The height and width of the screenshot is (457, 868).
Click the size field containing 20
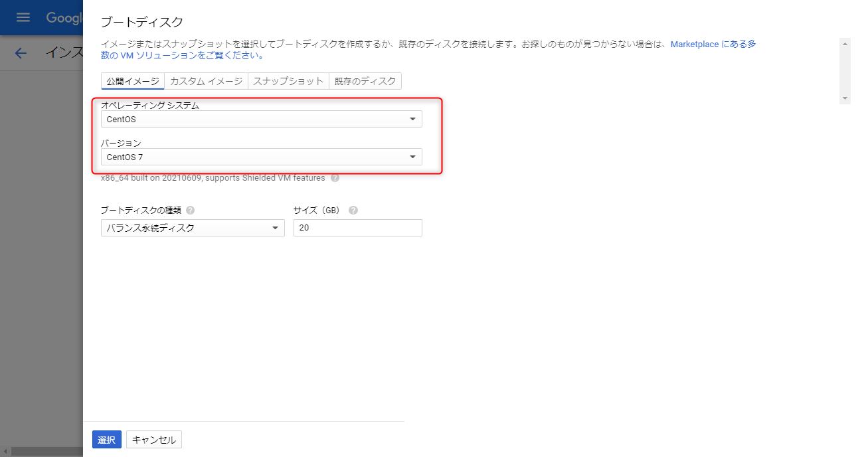[358, 228]
